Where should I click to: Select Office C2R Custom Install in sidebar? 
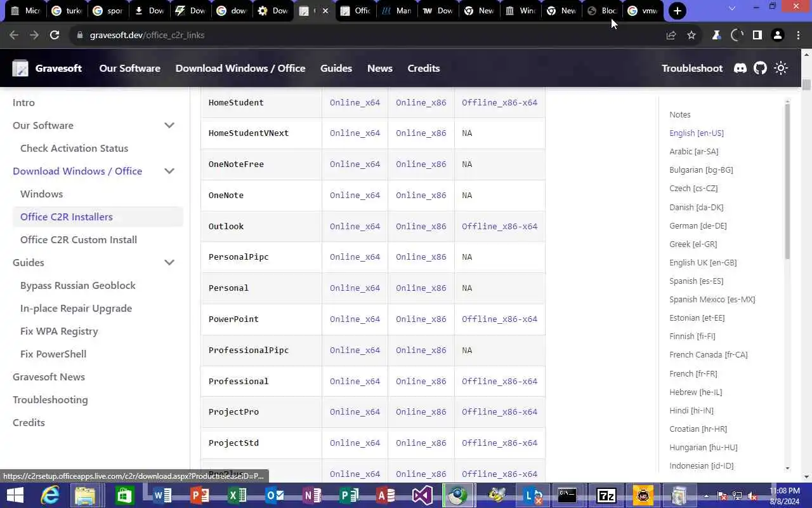pyautogui.click(x=79, y=239)
